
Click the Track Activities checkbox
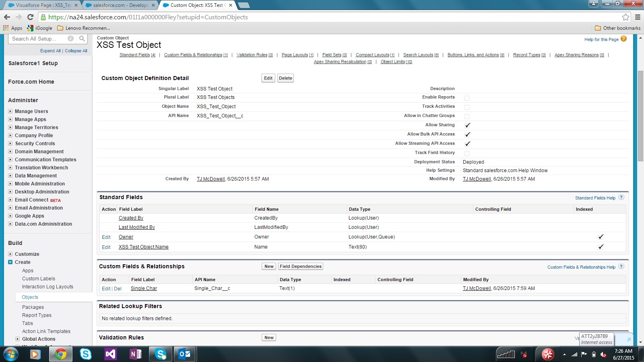[x=467, y=107]
